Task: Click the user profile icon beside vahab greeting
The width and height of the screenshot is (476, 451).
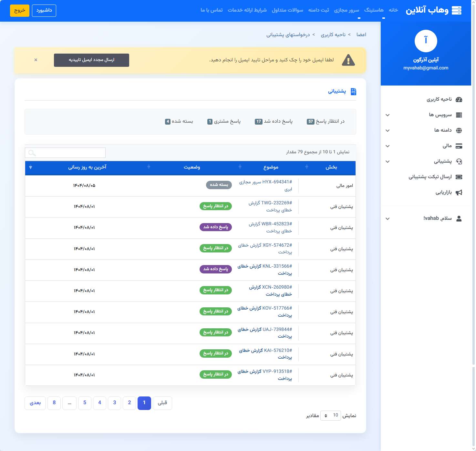Action: click(459, 219)
